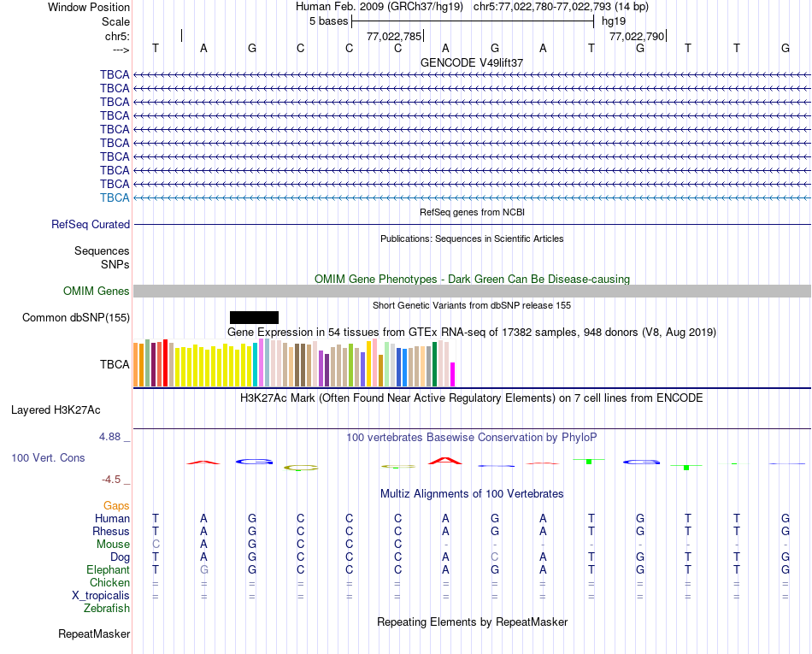Click the Human species label
This screenshot has width=812, height=654.
112,518
